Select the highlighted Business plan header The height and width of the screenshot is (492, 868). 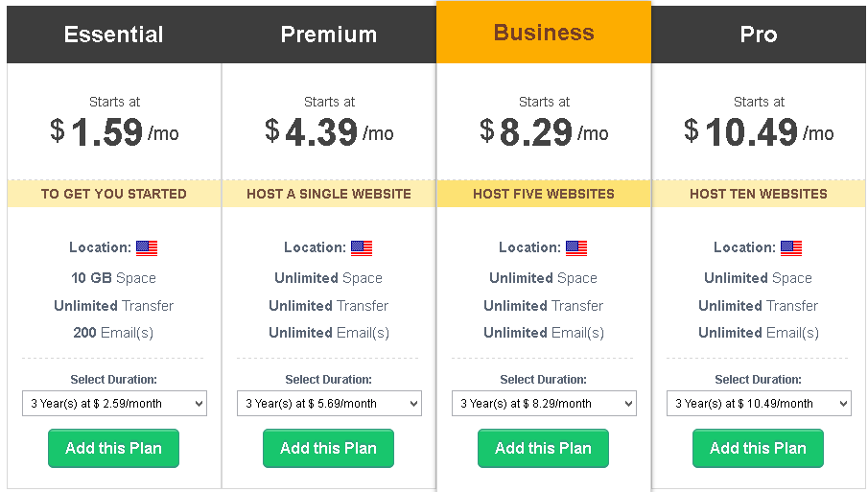(544, 32)
